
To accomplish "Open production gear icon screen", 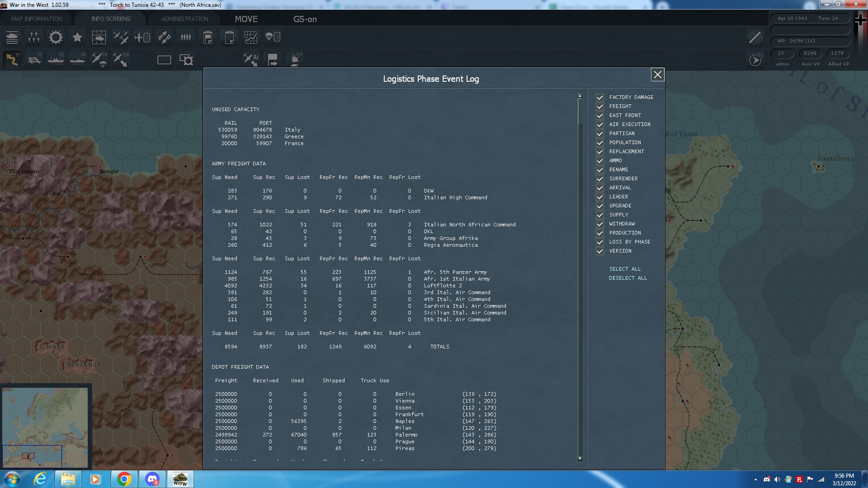I will pyautogui.click(x=56, y=38).
